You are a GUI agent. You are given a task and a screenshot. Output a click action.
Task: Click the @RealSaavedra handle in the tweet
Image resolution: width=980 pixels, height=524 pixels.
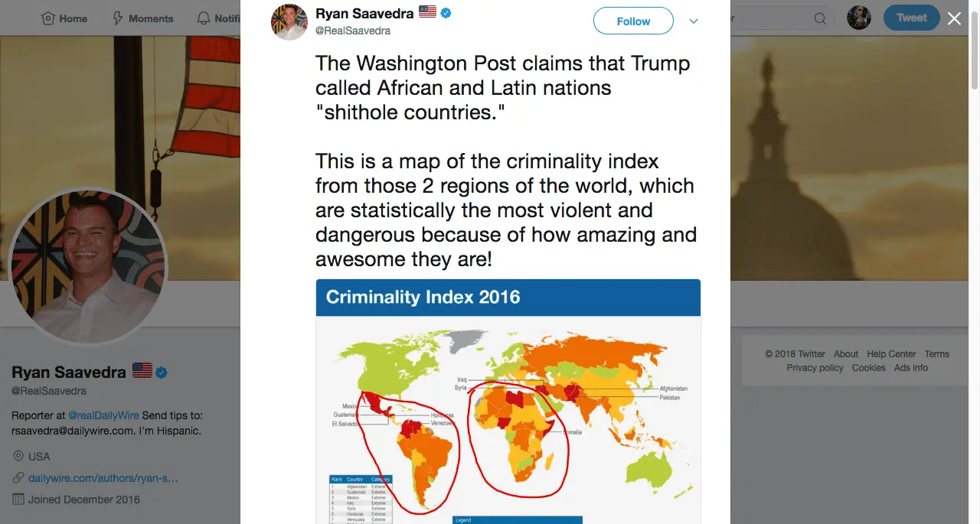point(353,31)
